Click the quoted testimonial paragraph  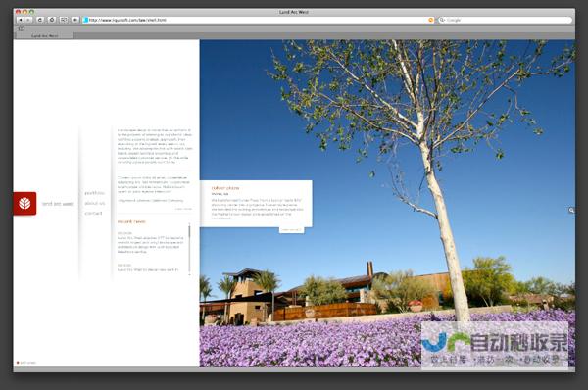coord(154,184)
